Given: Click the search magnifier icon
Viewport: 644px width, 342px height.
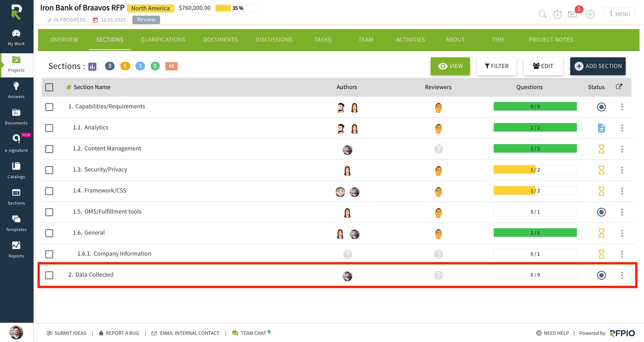Looking at the screenshot, I should [542, 14].
